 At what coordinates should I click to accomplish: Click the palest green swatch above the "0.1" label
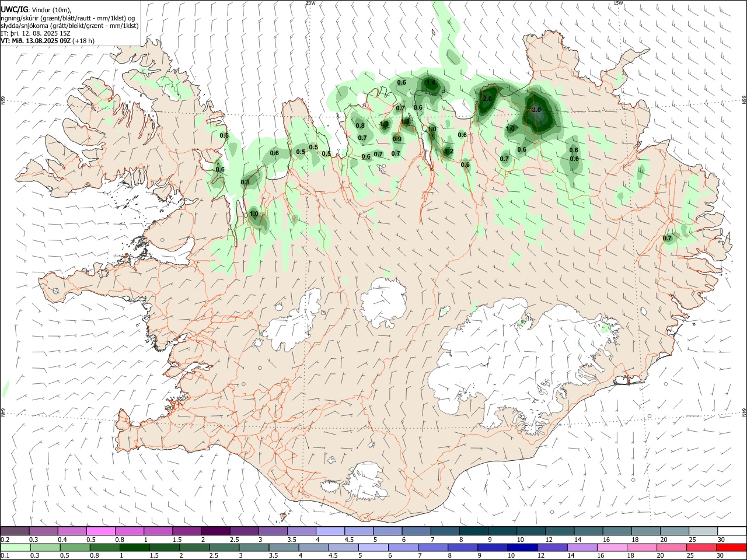(15, 547)
